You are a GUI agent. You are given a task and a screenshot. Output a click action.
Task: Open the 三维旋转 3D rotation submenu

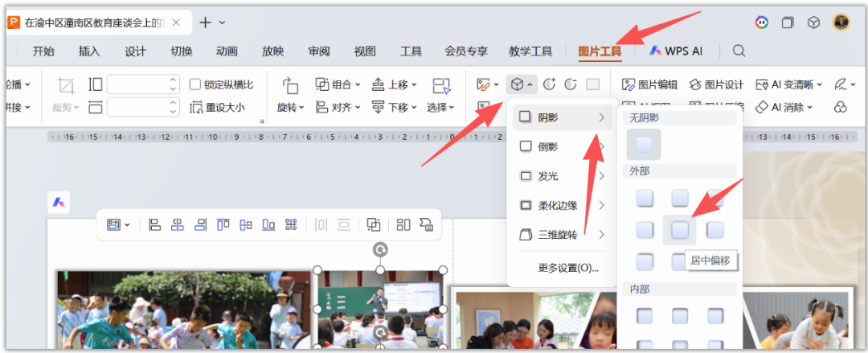point(563,235)
